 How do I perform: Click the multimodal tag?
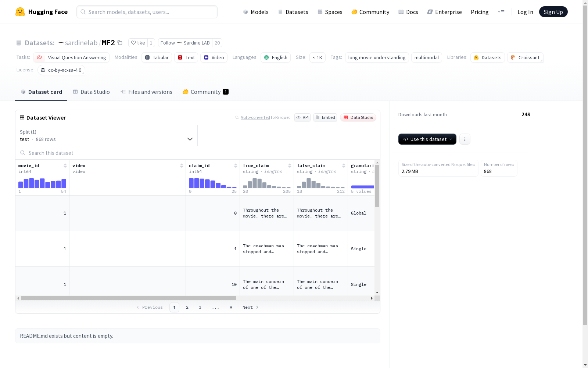point(427,57)
